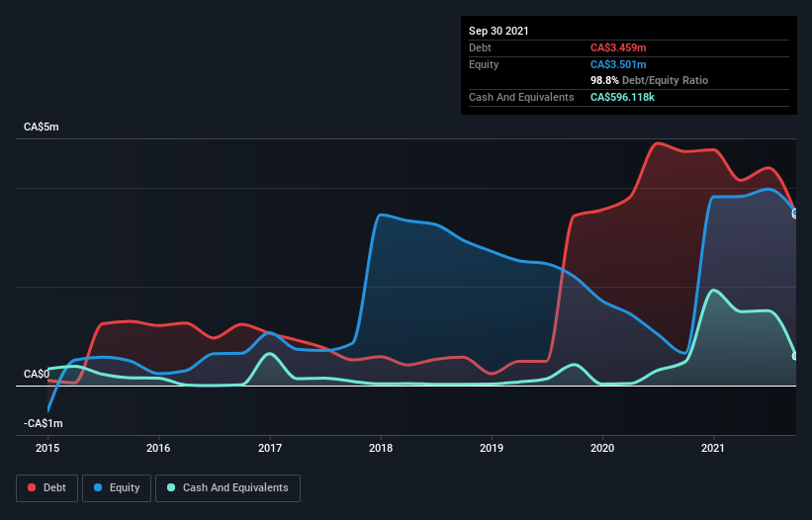Select the Cash endpoint marker at Sep 2021
This screenshot has height=520, width=812.
pyautogui.click(x=795, y=356)
